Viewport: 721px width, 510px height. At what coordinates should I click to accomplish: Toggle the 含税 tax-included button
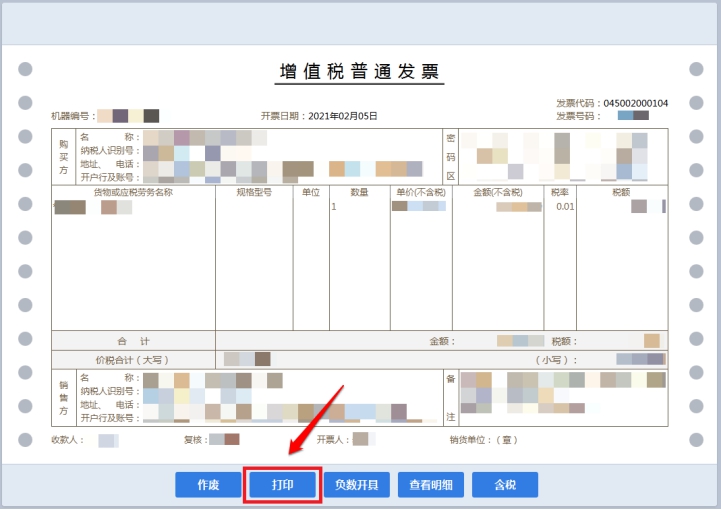[x=505, y=485]
